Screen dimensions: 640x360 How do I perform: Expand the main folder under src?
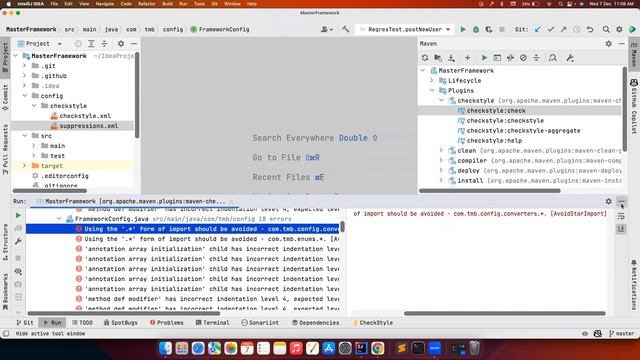point(34,146)
